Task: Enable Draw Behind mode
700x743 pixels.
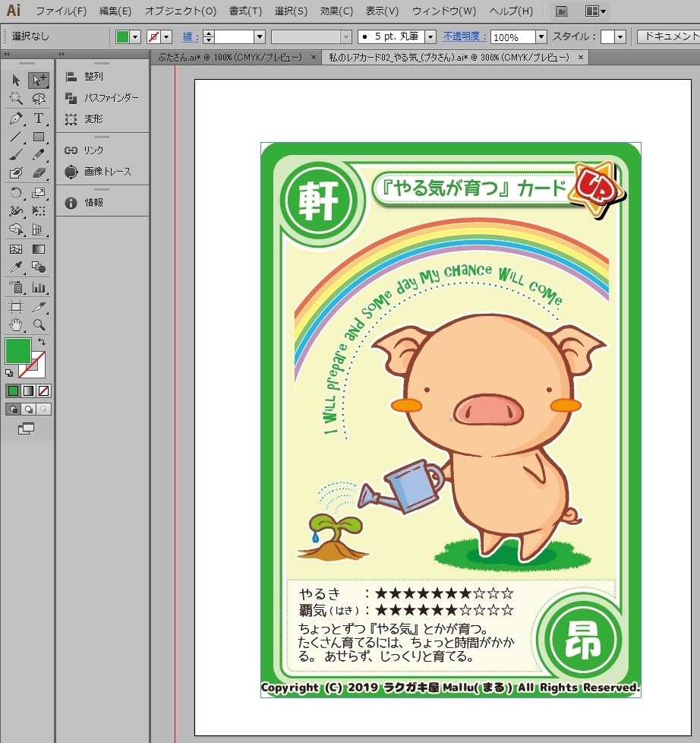Action: coord(28,409)
